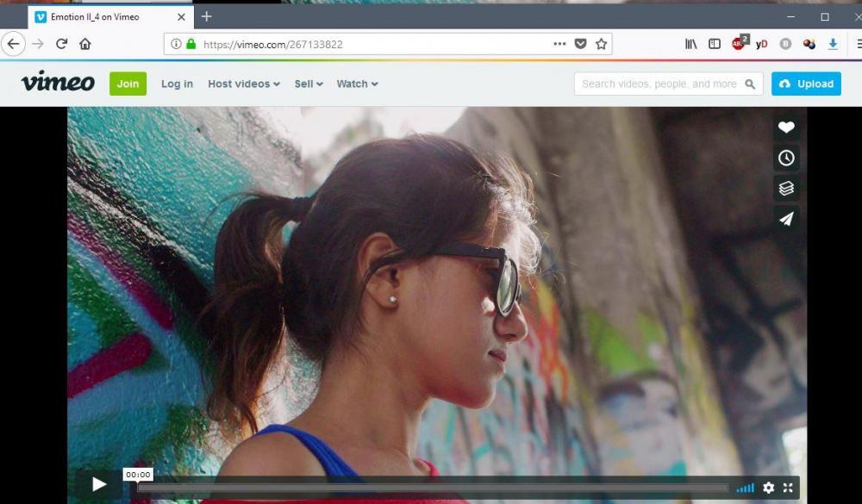Toggle the volume bars in the player
Viewport: 862px width, 504px height.
pyautogui.click(x=746, y=486)
